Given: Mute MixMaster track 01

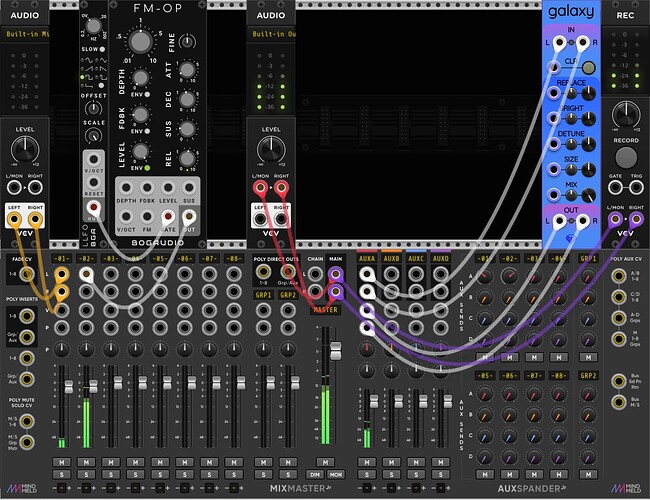Looking at the screenshot, I should click(61, 462).
